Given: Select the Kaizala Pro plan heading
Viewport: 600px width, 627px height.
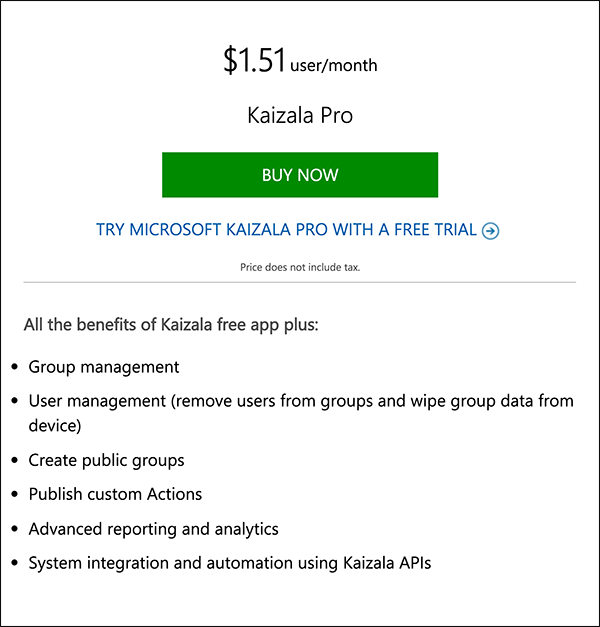Looking at the screenshot, I should (x=300, y=115).
